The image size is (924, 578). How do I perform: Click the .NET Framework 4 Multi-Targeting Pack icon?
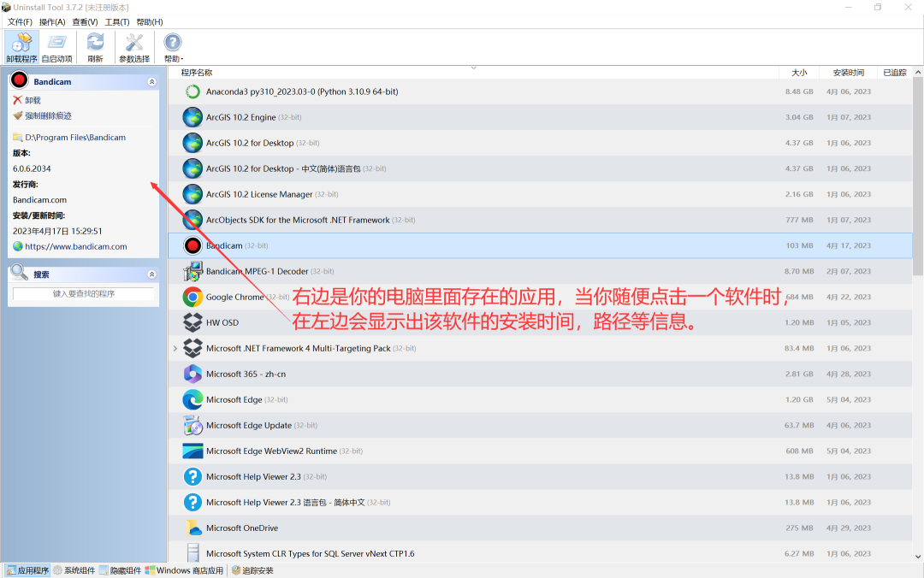pyautogui.click(x=192, y=348)
